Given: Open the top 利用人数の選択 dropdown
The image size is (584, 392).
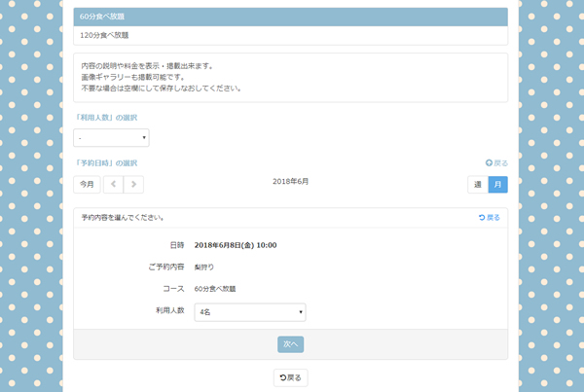Looking at the screenshot, I should (x=111, y=138).
